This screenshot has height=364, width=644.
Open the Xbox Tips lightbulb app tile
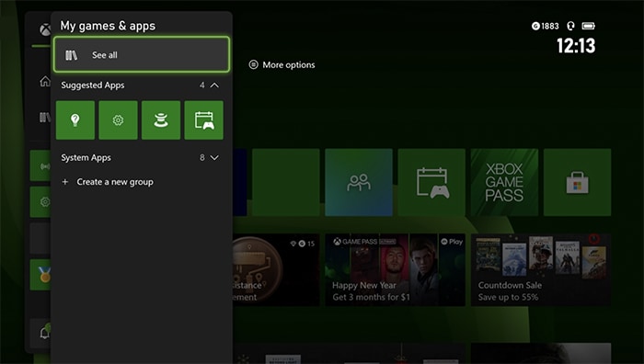(75, 120)
